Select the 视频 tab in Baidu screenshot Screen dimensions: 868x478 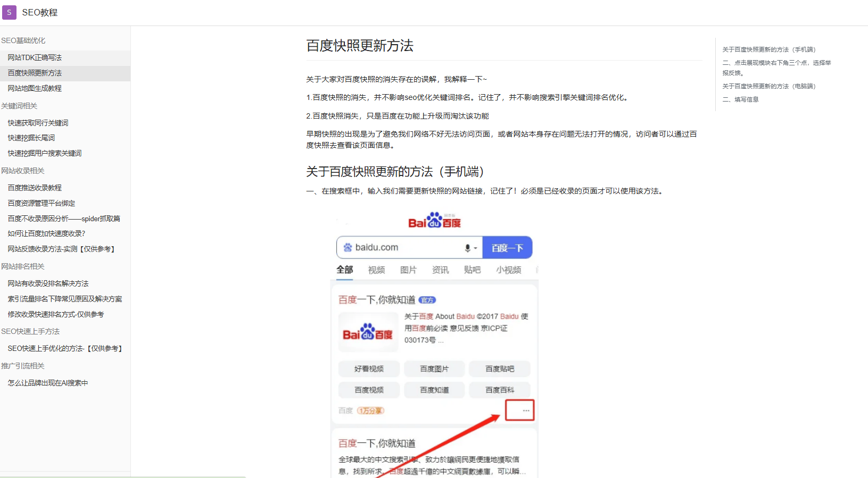point(376,270)
